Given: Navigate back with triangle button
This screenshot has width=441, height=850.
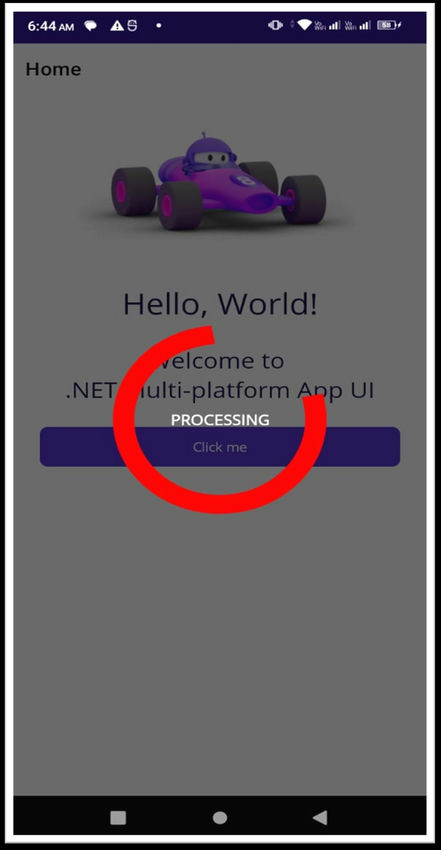Looking at the screenshot, I should (x=320, y=817).
